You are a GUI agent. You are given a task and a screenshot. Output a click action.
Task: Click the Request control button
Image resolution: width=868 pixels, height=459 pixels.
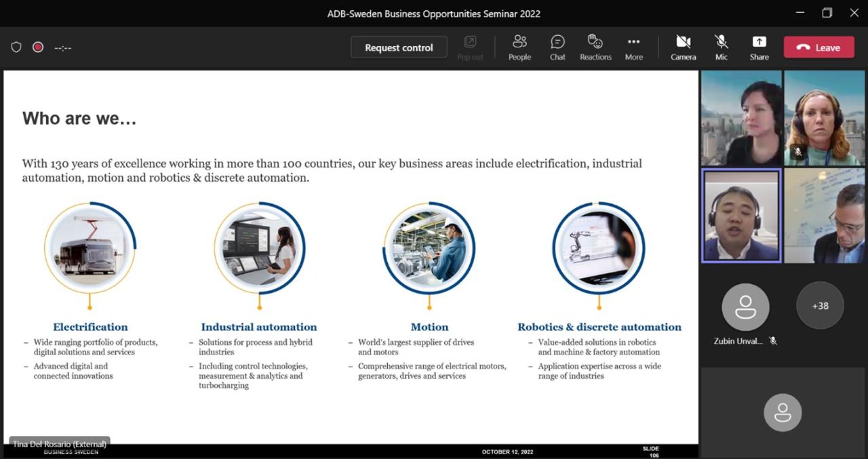click(399, 47)
